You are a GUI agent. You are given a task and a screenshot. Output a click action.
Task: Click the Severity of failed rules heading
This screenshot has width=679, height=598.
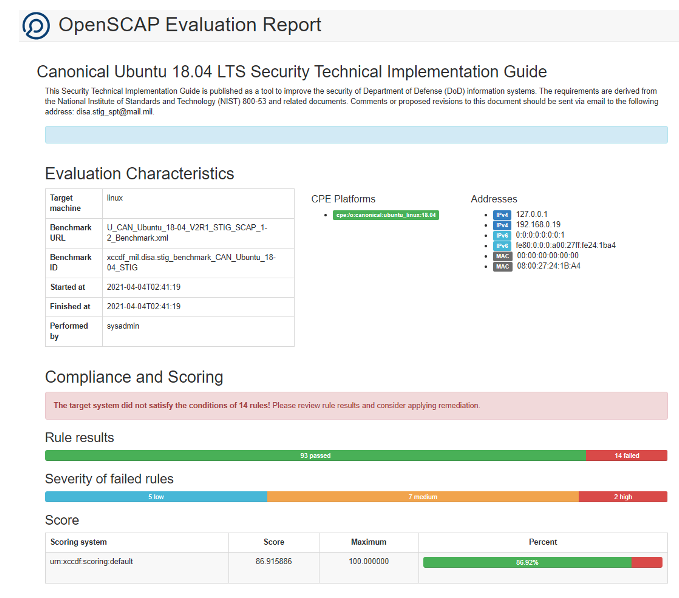(x=109, y=479)
